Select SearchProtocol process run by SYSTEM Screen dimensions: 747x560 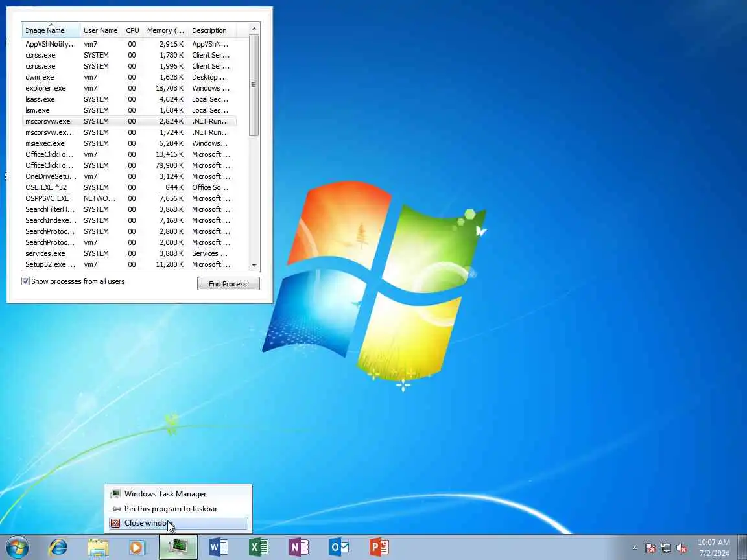pyautogui.click(x=128, y=231)
